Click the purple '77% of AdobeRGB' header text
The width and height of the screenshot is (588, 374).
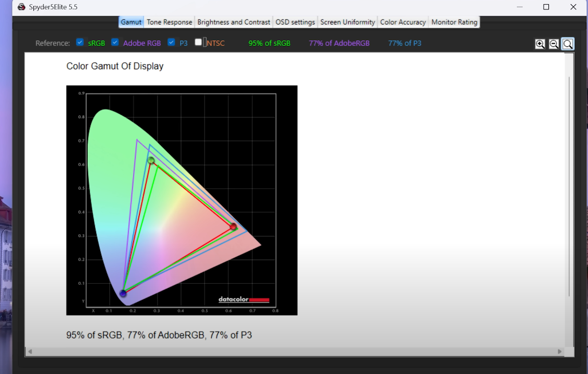(339, 43)
